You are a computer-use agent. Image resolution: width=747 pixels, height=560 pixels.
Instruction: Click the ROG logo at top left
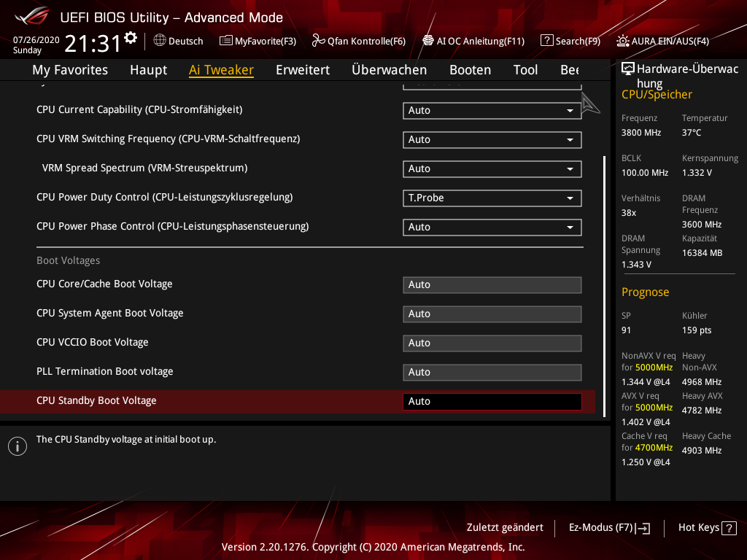[31, 16]
